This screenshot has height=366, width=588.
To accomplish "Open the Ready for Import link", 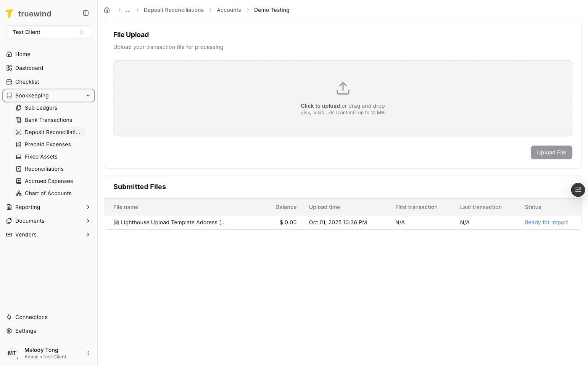I will pyautogui.click(x=546, y=222).
